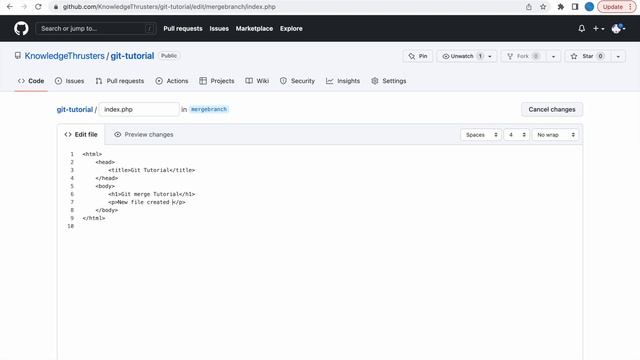
Task: Switch to the Wiki tab
Action: click(x=257, y=81)
